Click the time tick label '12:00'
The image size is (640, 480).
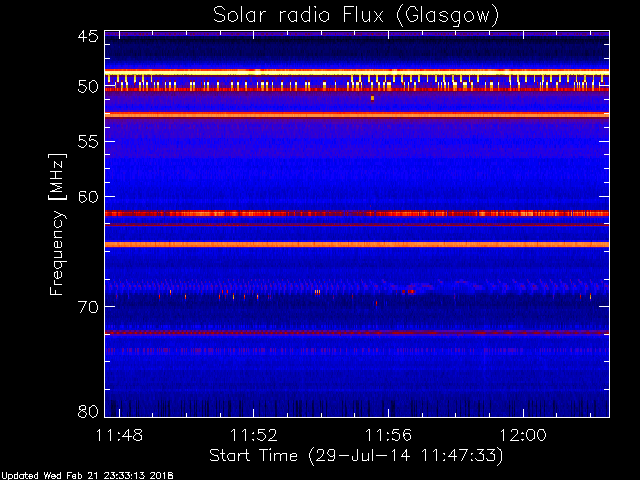tap(523, 435)
